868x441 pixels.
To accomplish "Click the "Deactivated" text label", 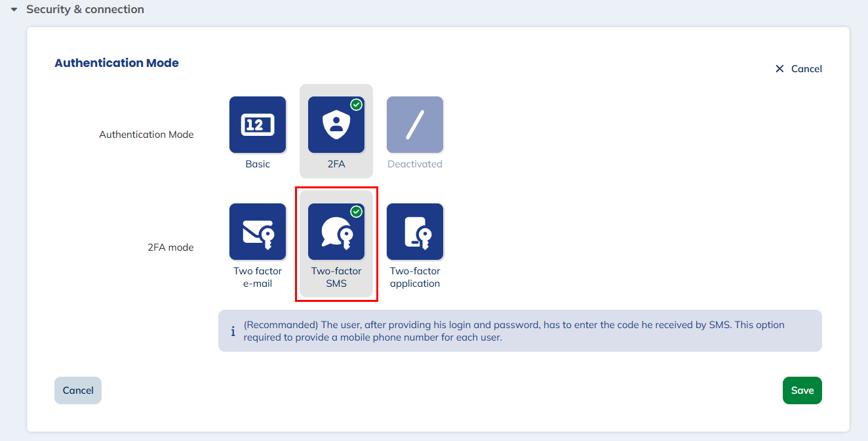I will coord(415,164).
